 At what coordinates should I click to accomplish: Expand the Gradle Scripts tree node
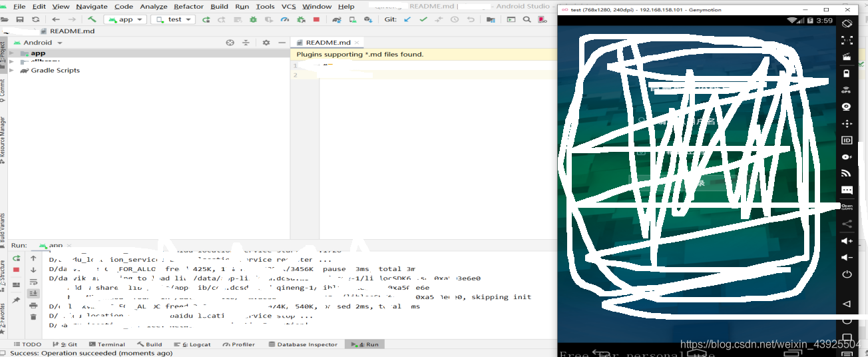click(11, 70)
